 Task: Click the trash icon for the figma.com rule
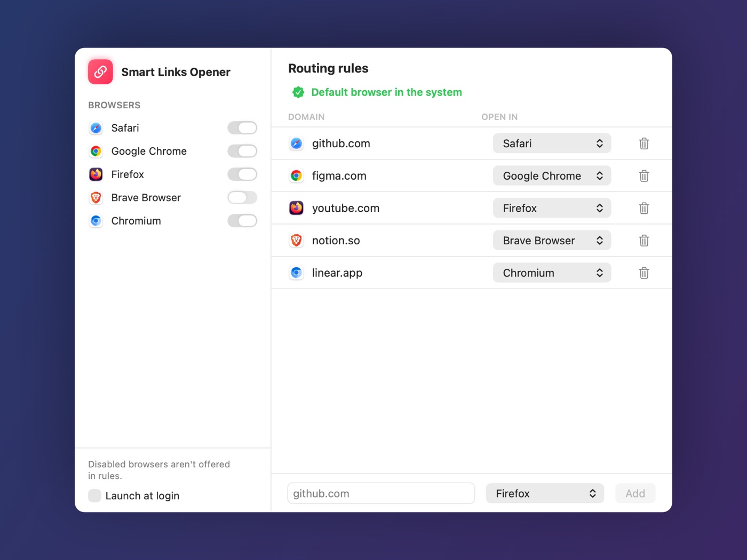644,176
